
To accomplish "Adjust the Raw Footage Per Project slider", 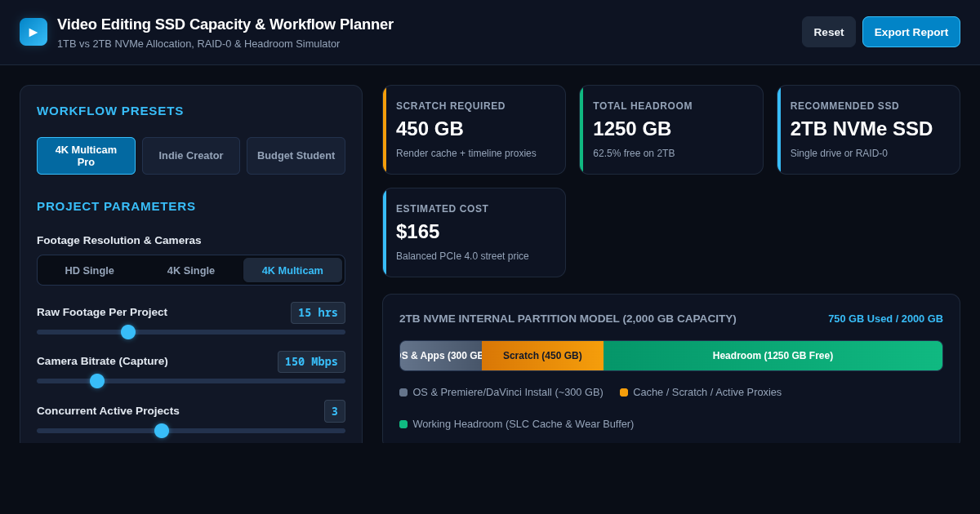I will (x=191, y=332).
